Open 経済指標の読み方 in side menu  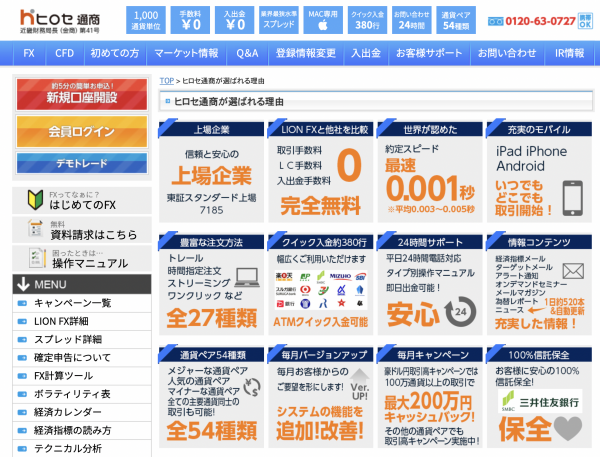point(82,430)
